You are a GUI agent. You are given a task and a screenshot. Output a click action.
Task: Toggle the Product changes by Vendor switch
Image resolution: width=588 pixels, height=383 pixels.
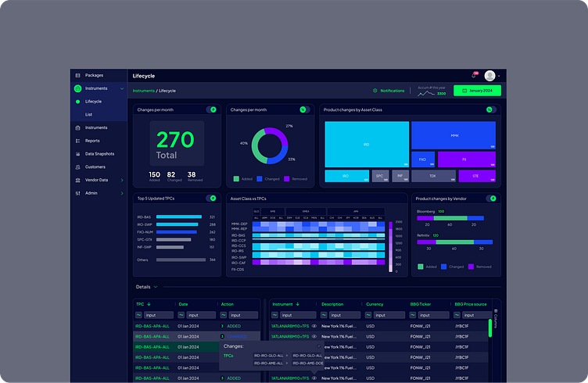tap(491, 199)
